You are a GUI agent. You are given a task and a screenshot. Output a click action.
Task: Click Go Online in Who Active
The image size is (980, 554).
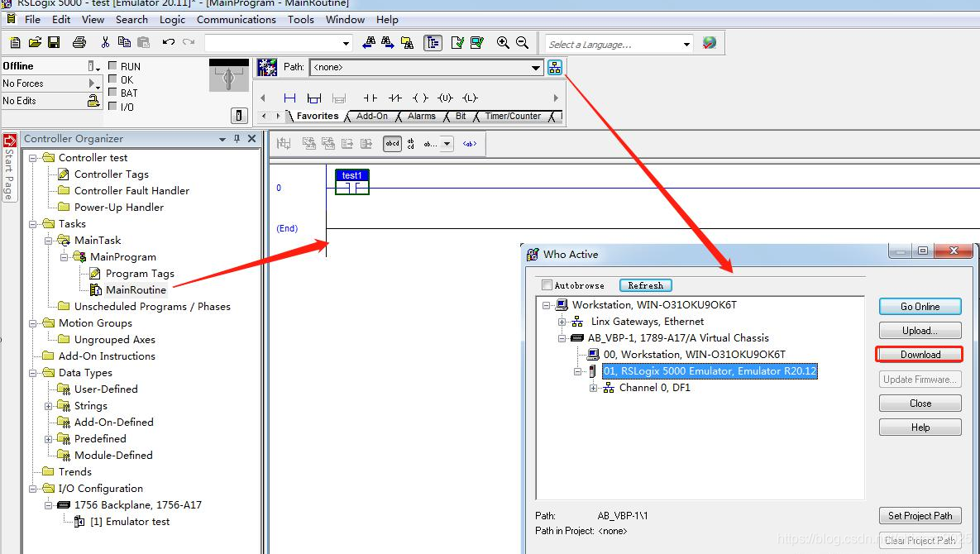click(x=920, y=307)
